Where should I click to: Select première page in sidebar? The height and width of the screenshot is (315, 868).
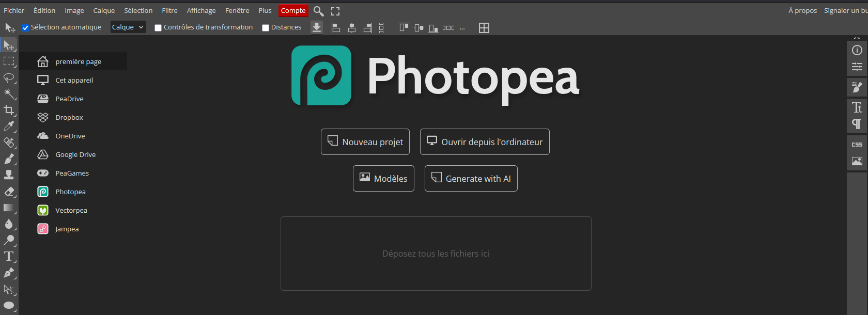pos(73,61)
